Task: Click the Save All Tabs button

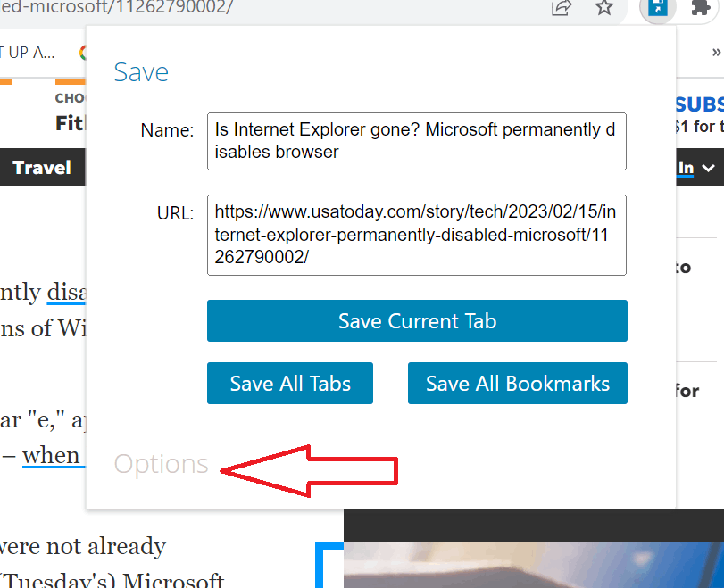Action: tap(290, 383)
